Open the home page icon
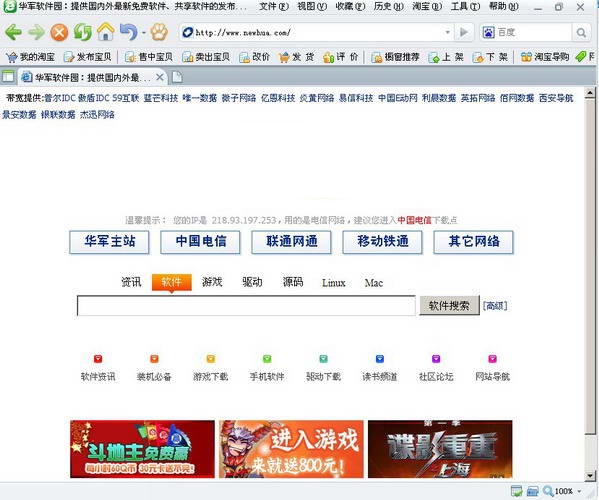 pyautogui.click(x=105, y=32)
